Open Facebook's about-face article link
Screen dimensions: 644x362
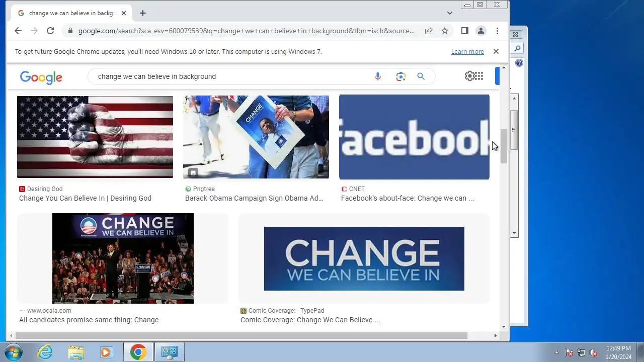[x=408, y=198]
